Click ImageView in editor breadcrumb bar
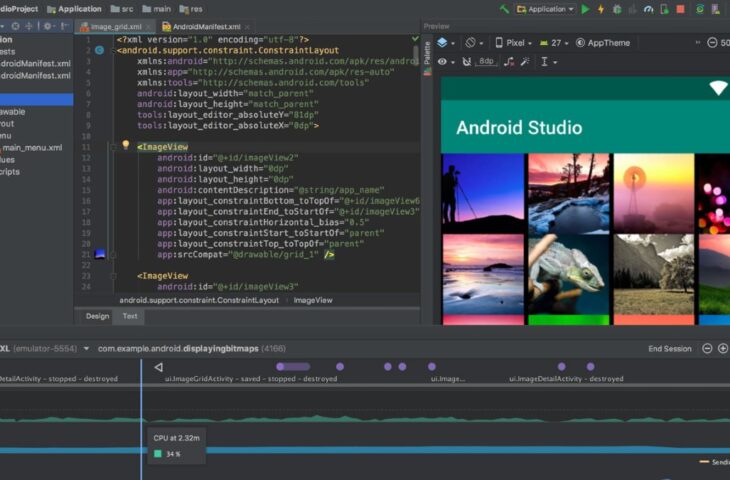The image size is (730, 480). 313,300
